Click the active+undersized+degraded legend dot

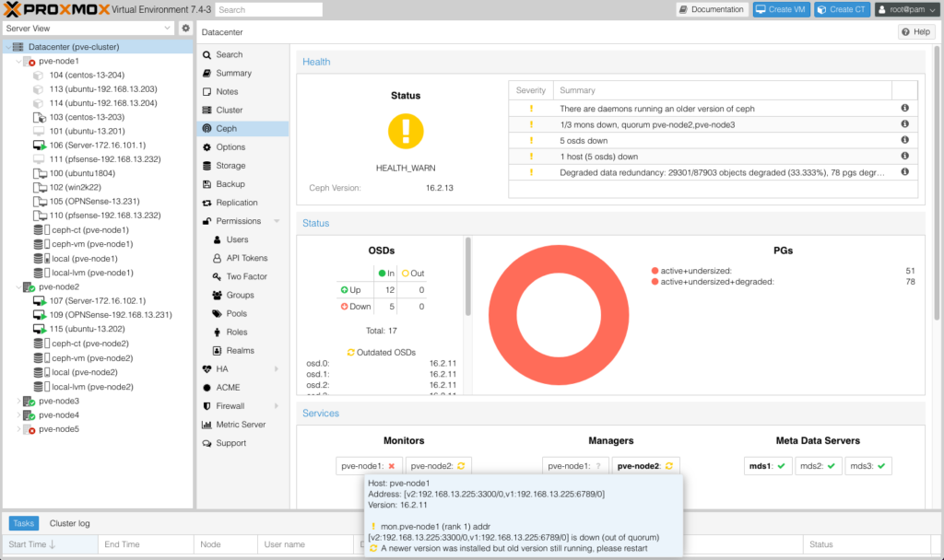tap(655, 282)
